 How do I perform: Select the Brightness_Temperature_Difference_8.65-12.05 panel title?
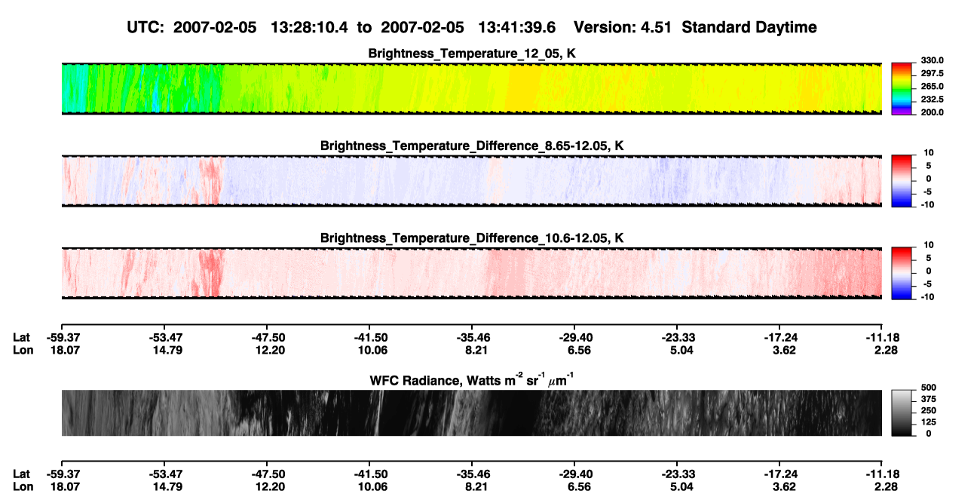coord(472,146)
